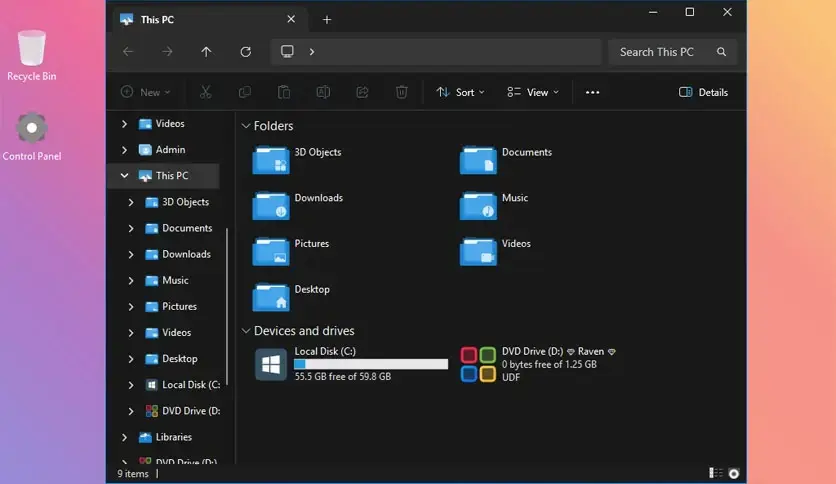Open the Sort dropdown menu

point(461,92)
